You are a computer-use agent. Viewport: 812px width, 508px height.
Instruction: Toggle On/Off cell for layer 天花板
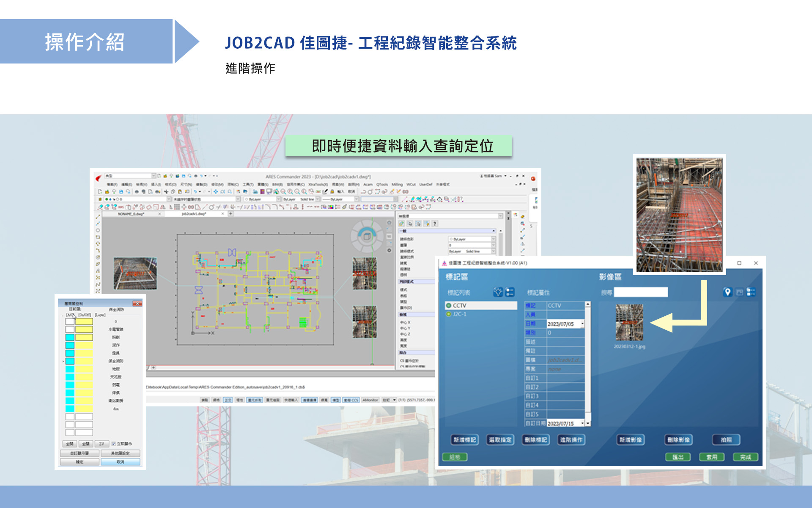point(84,377)
